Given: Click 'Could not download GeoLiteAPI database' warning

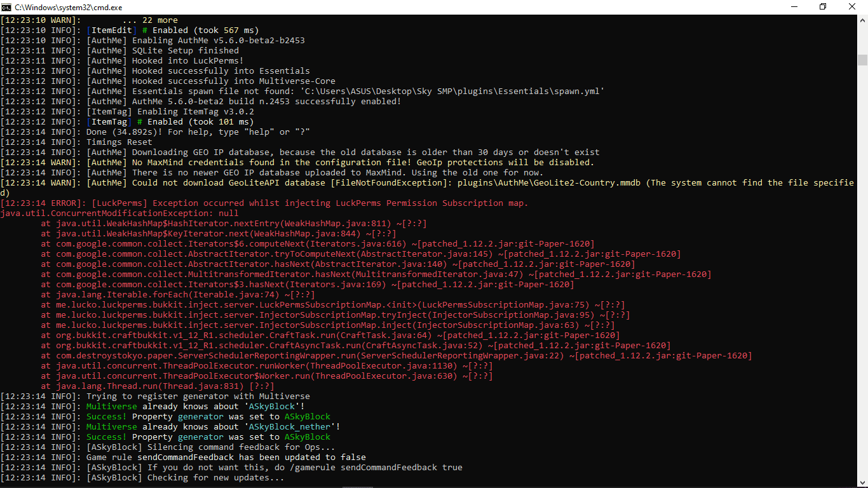Looking at the screenshot, I should (427, 183).
